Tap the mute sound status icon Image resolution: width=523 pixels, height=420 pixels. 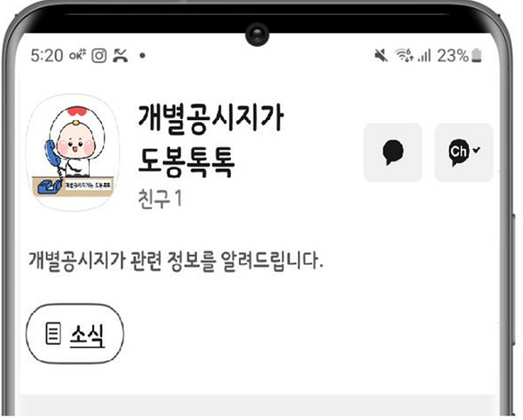coord(381,56)
